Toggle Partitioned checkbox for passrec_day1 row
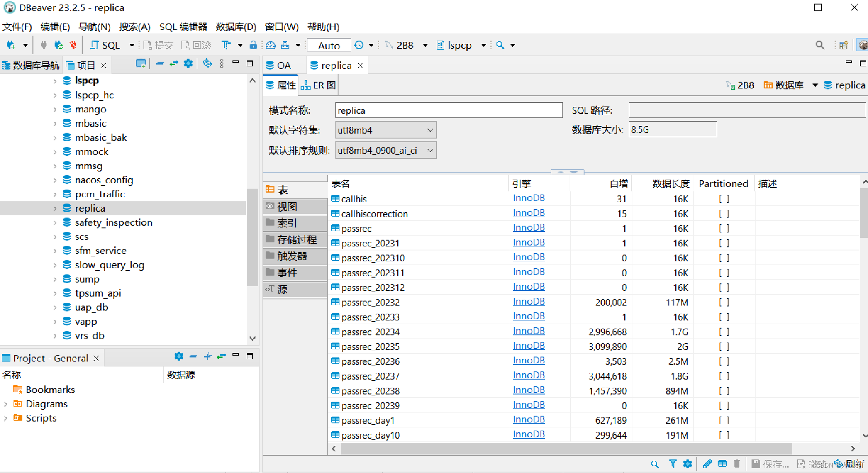This screenshot has height=473, width=868. 724,421
